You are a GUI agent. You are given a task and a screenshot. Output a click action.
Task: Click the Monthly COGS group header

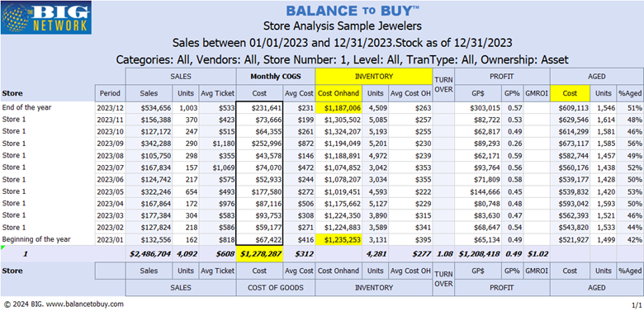276,77
